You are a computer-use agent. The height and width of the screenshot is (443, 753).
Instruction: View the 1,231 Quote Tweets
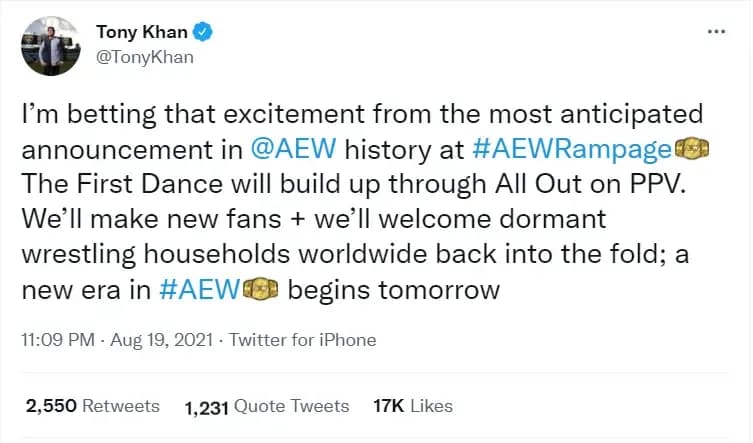[267, 406]
